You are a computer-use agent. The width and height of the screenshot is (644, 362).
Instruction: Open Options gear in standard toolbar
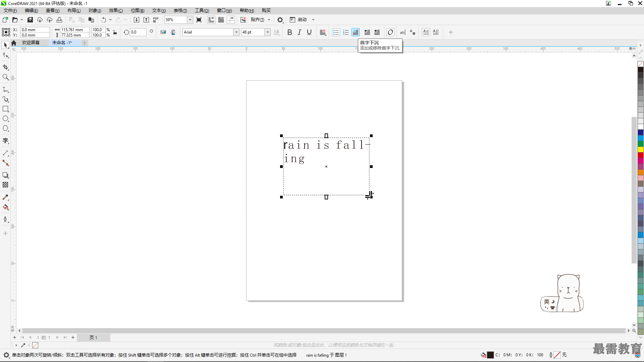280,20
